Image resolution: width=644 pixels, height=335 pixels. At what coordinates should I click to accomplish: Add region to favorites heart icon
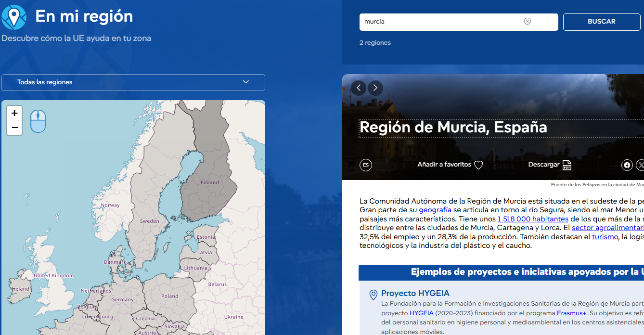(478, 165)
